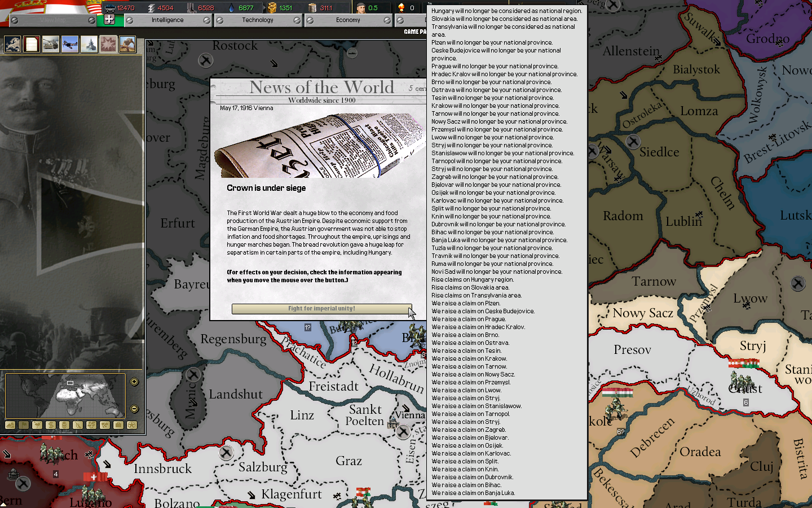Open the active battles explosion icon
Viewport: 812px width, 508px height.
108,44
